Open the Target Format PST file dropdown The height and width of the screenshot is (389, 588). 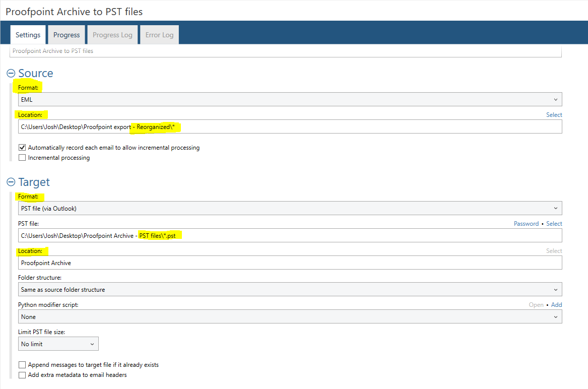click(x=290, y=208)
